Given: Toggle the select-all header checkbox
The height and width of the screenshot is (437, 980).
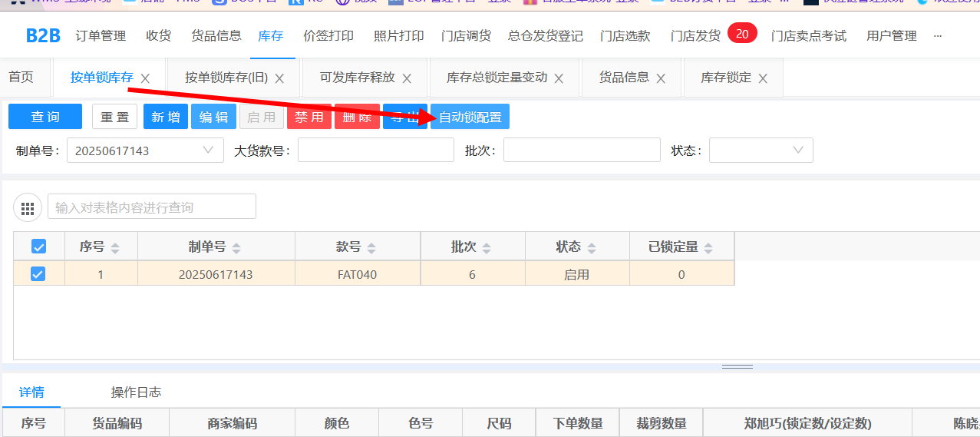Looking at the screenshot, I should (38, 247).
